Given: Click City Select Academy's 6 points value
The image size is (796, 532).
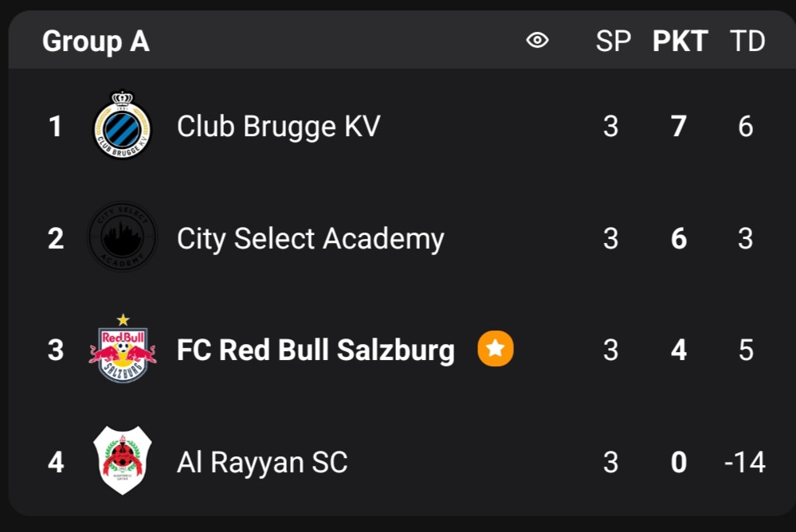Looking at the screenshot, I should [x=679, y=238].
